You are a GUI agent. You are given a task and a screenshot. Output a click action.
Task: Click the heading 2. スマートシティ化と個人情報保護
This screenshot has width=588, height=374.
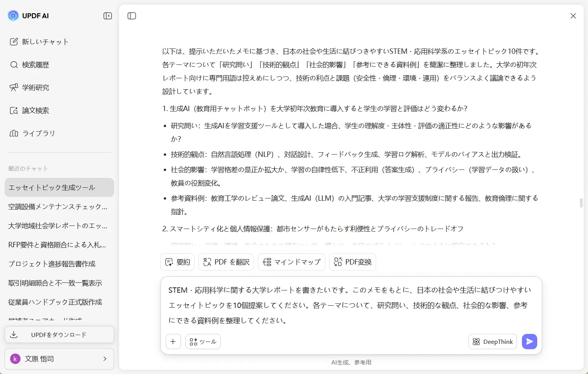tap(313, 229)
